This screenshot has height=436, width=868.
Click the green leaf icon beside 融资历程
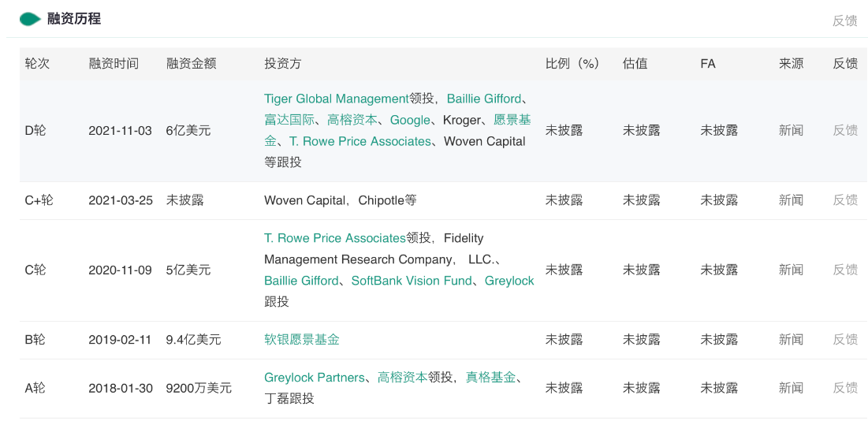pos(30,19)
